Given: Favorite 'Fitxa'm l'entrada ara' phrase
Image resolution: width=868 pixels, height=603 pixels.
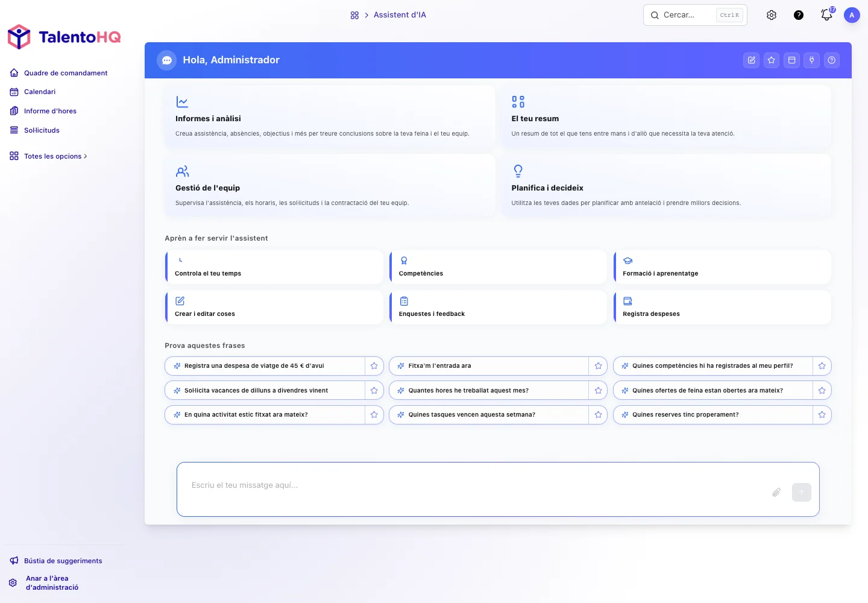Looking at the screenshot, I should (x=598, y=366).
